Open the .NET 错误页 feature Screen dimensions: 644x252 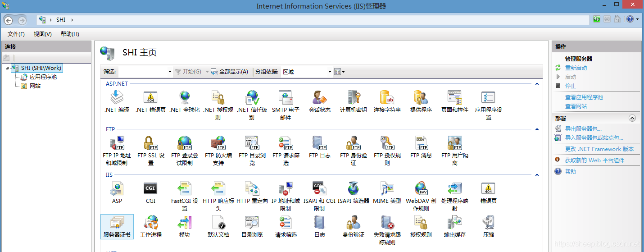pos(151,101)
